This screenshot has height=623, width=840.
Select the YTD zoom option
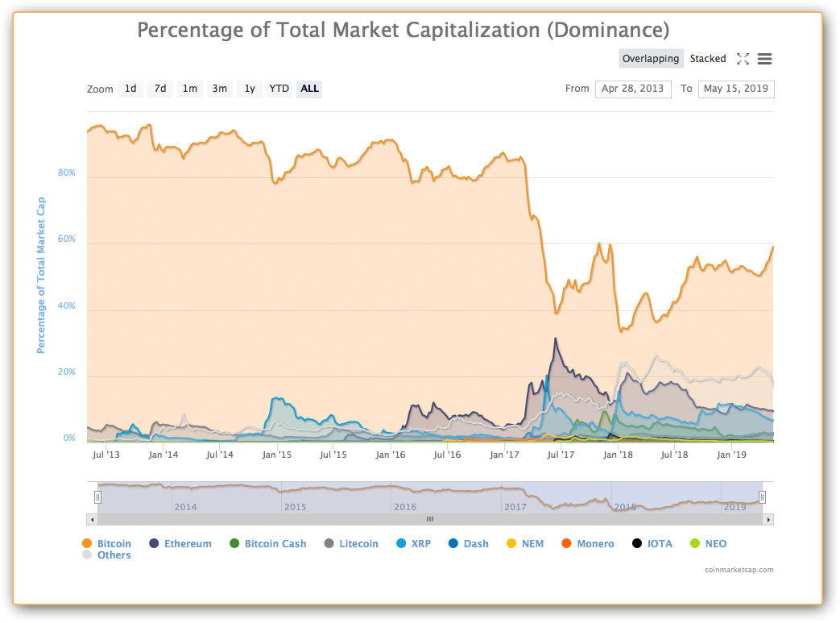tap(279, 89)
